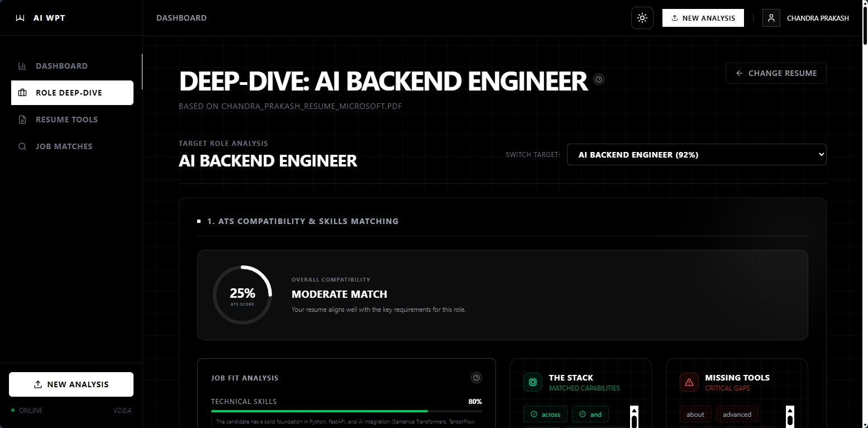The height and width of the screenshot is (428, 868).
Task: Click the Change Resume button
Action: 776,73
